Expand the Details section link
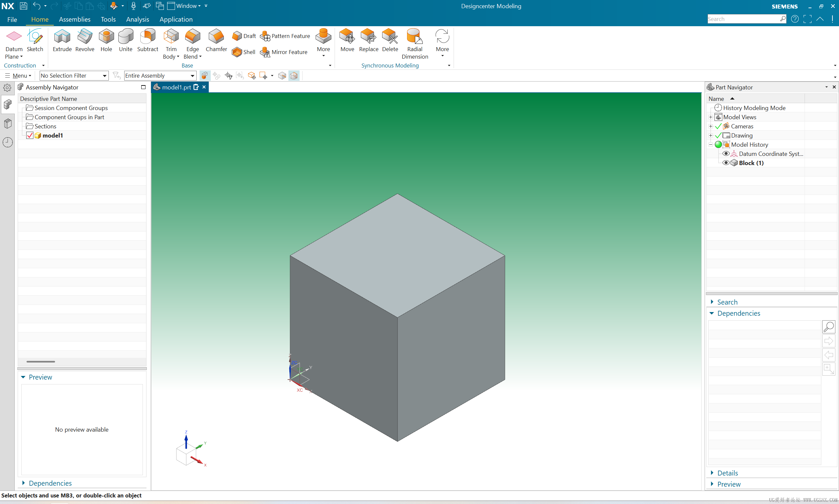Screen dimensions: 839x504 pyautogui.click(x=727, y=473)
